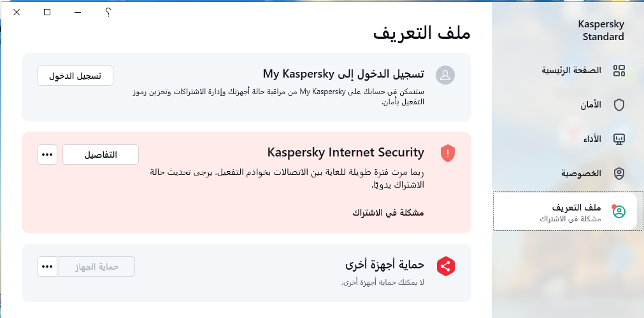Screen dimensions: 644x318
Task: Click the حماية الجهاز button
Action: (97, 266)
